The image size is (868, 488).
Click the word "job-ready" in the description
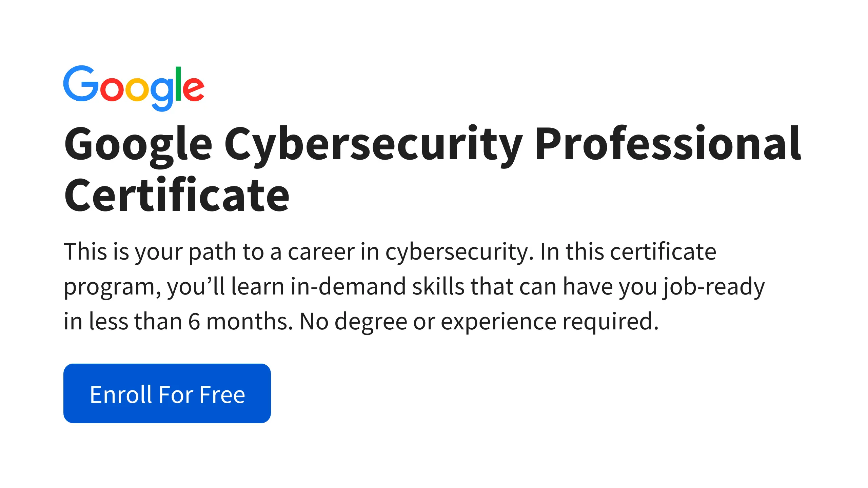[714, 287]
